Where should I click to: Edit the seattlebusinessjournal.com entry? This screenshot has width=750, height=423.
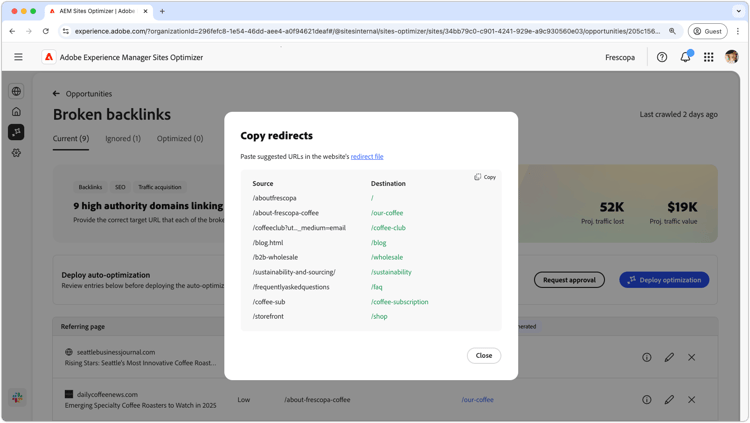(669, 357)
